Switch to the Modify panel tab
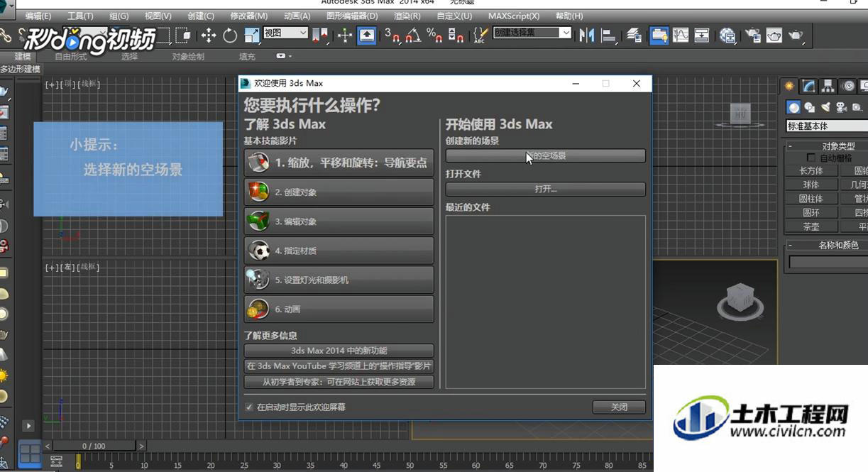 [808, 86]
